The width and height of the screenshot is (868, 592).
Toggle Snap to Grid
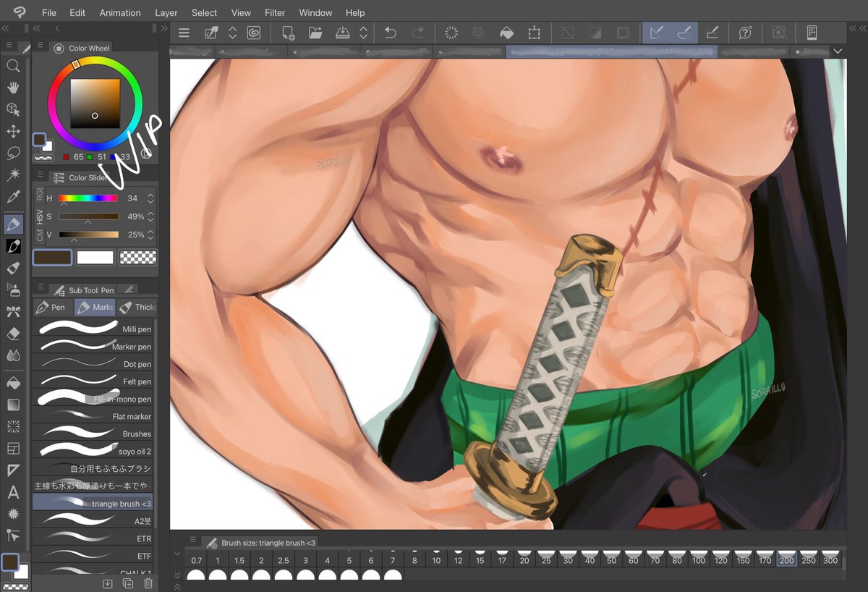(712, 33)
